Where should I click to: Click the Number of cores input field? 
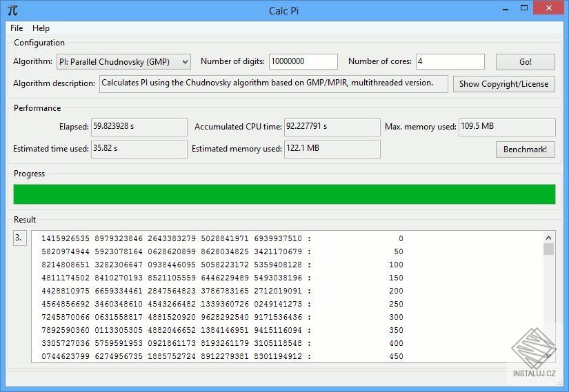coord(450,61)
